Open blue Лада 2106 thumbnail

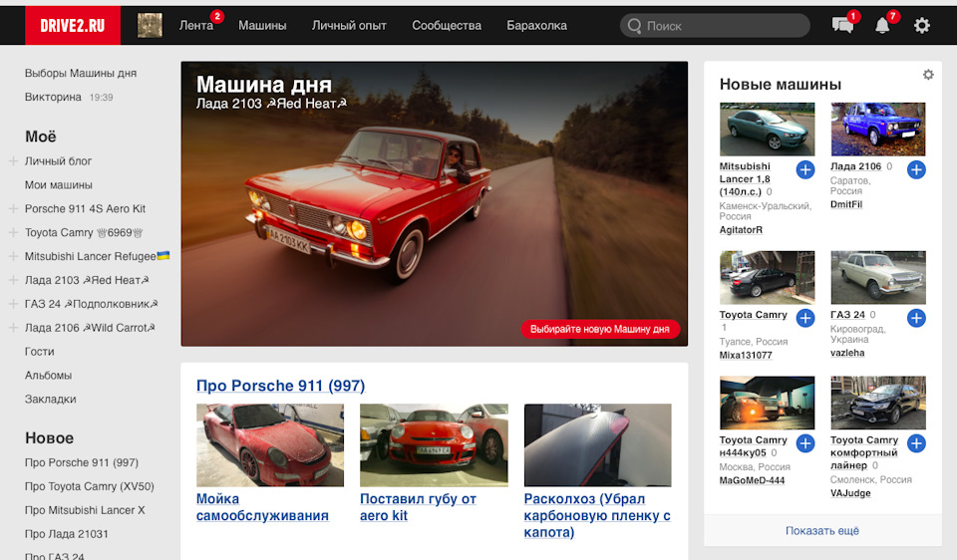coord(877,129)
